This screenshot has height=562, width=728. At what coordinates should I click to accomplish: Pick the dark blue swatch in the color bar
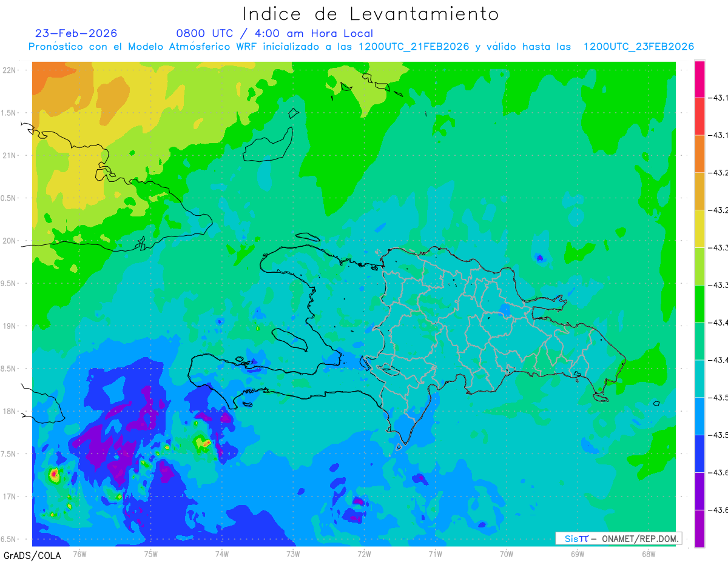(x=699, y=453)
